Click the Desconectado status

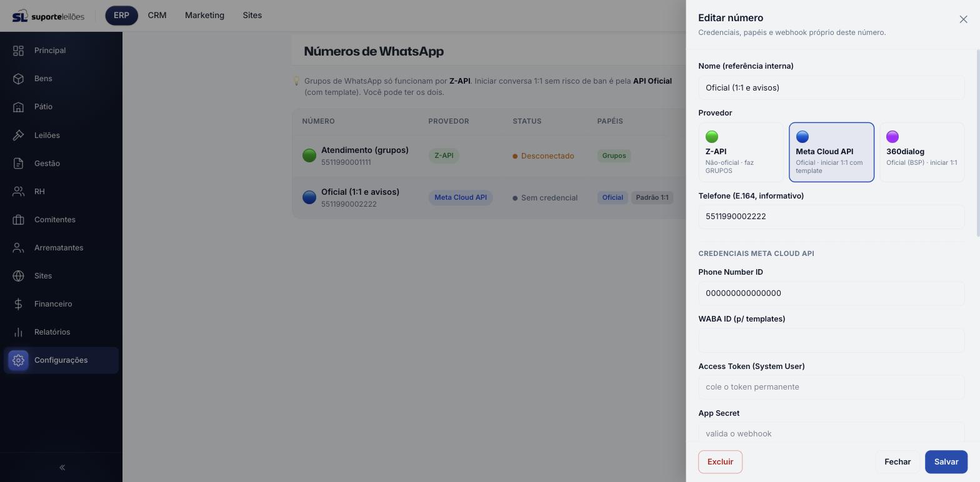pos(543,156)
